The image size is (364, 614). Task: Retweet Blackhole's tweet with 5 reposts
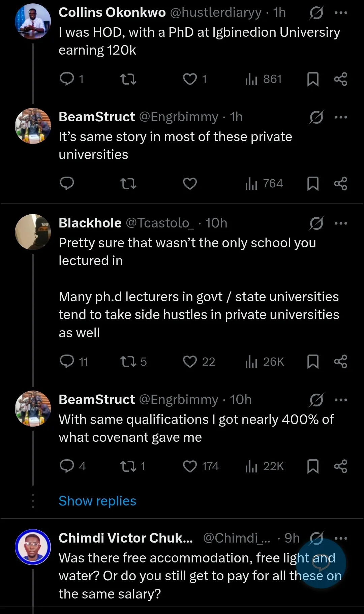coord(128,362)
